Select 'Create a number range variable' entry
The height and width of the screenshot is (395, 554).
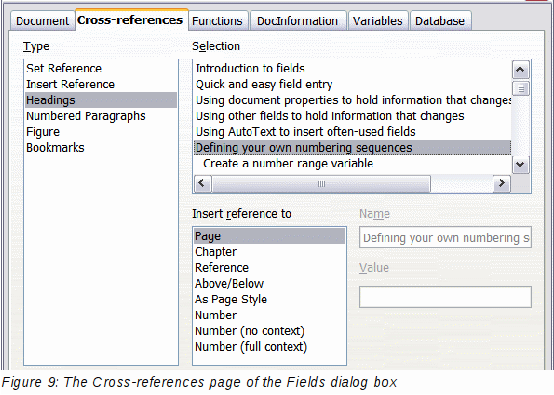[352, 163]
